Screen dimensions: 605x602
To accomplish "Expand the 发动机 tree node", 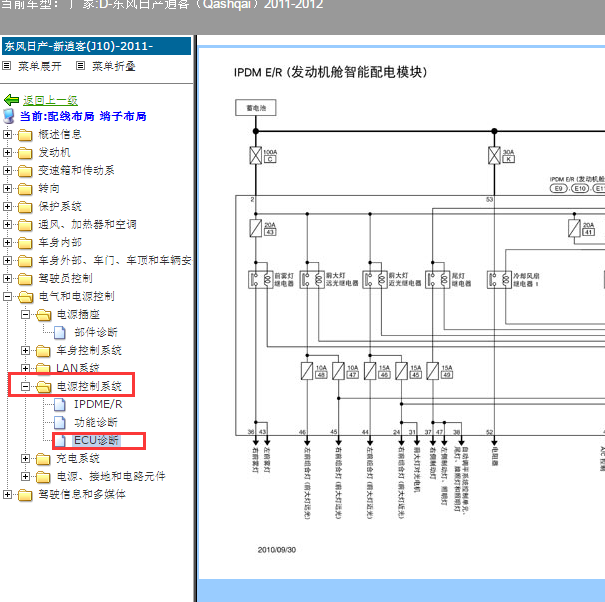I will pyautogui.click(x=7, y=152).
